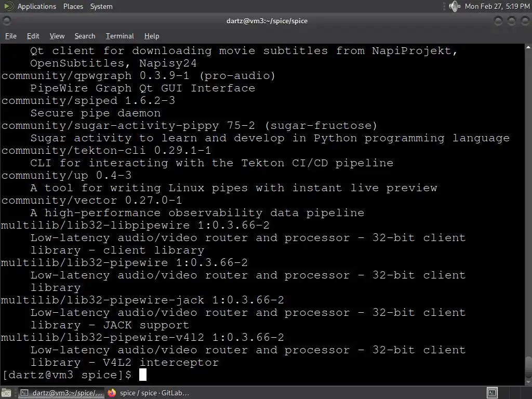Viewport: 532px width, 399px height.
Task: Click the text multilib/lib32-pipewire-jack 1:0.3.66-2
Action: (142, 300)
